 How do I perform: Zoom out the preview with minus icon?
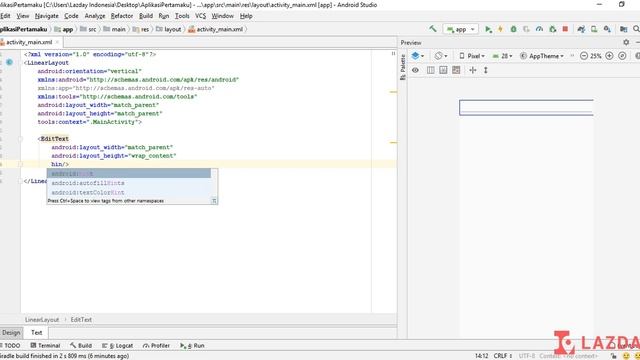coord(584,56)
